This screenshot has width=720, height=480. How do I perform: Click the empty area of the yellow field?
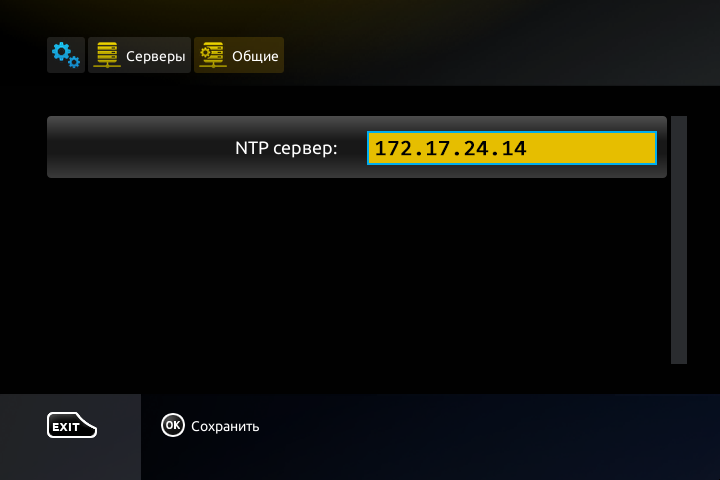(x=590, y=148)
